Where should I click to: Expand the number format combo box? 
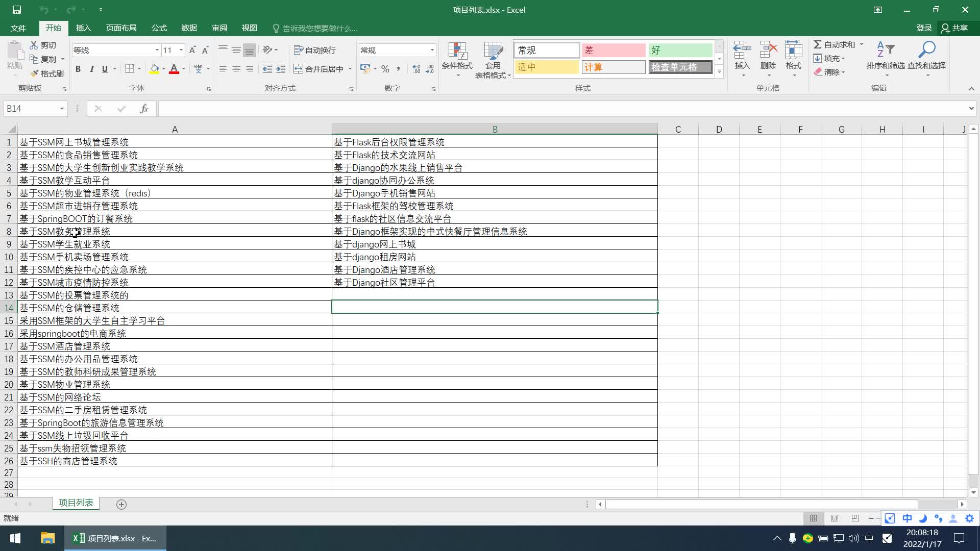click(432, 50)
